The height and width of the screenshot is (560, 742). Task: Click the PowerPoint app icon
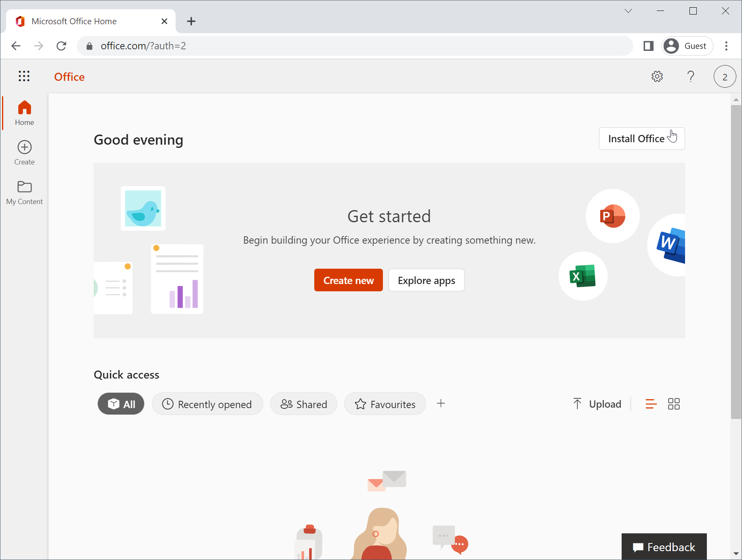click(612, 216)
